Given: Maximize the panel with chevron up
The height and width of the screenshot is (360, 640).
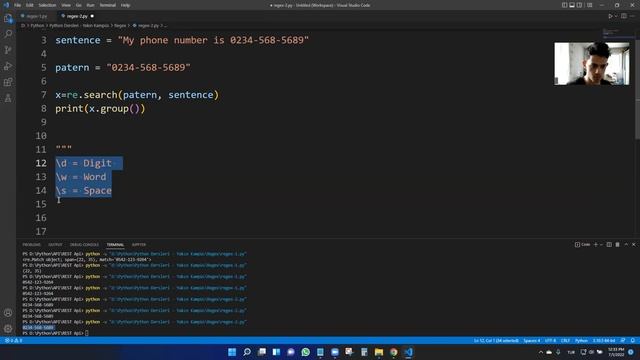Looking at the screenshot, I should tap(626, 244).
